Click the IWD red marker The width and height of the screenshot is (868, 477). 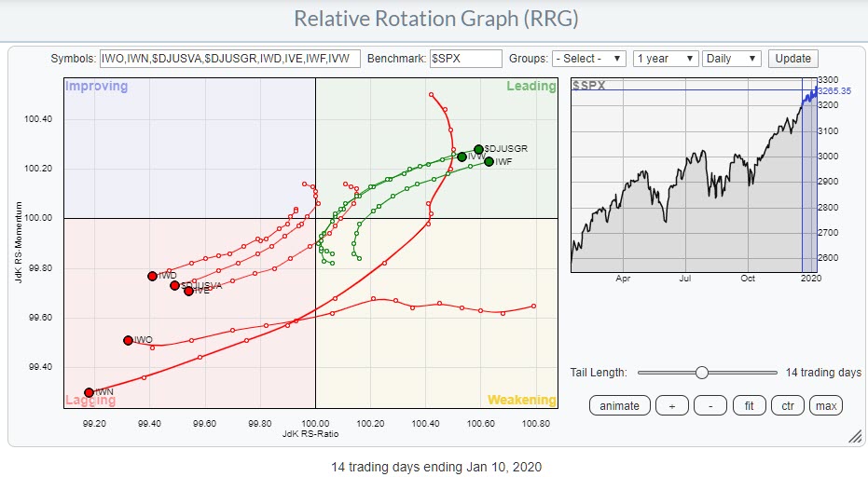[152, 276]
